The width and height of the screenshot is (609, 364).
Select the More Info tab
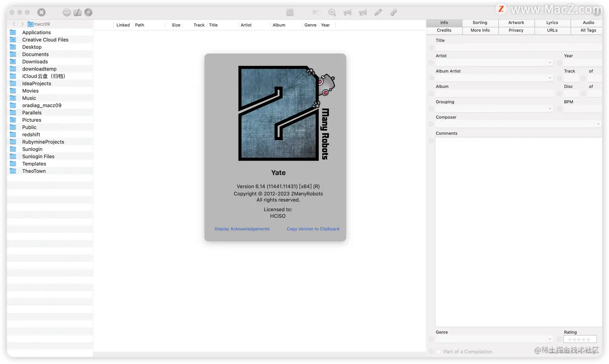[x=480, y=30]
